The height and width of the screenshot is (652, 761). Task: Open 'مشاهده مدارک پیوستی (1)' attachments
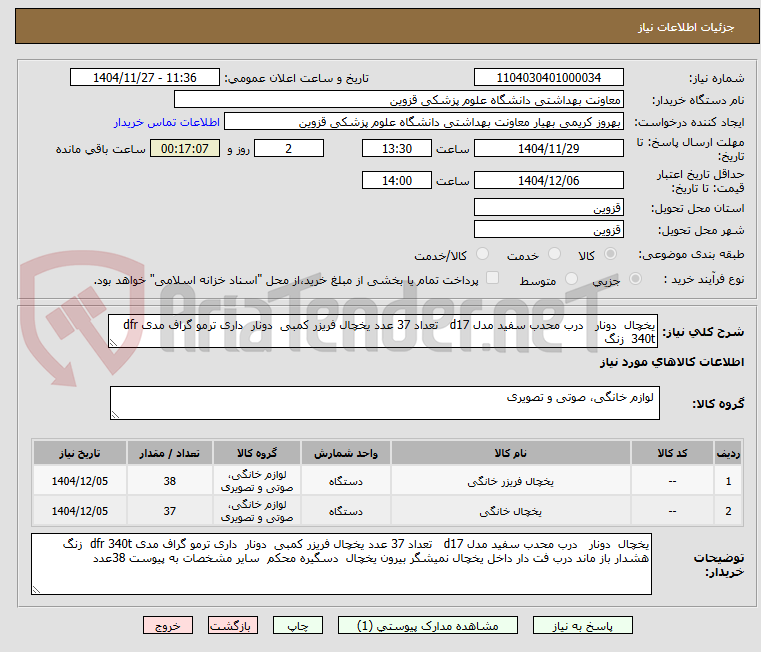[428, 625]
